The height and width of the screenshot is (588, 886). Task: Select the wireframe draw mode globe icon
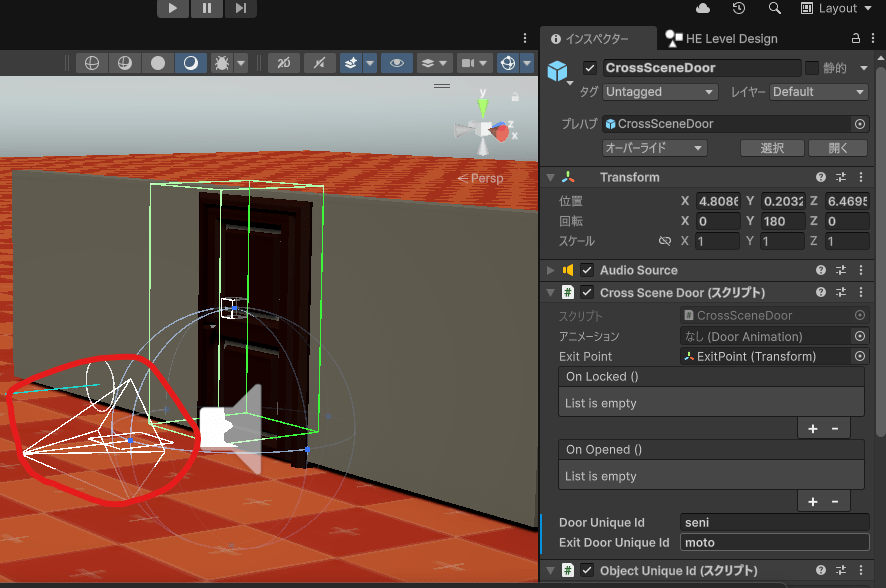(x=92, y=63)
